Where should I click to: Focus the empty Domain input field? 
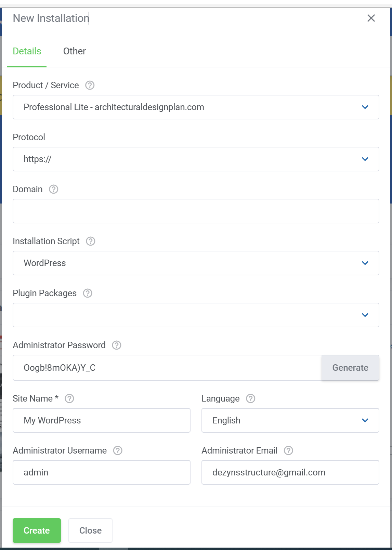pos(196,211)
